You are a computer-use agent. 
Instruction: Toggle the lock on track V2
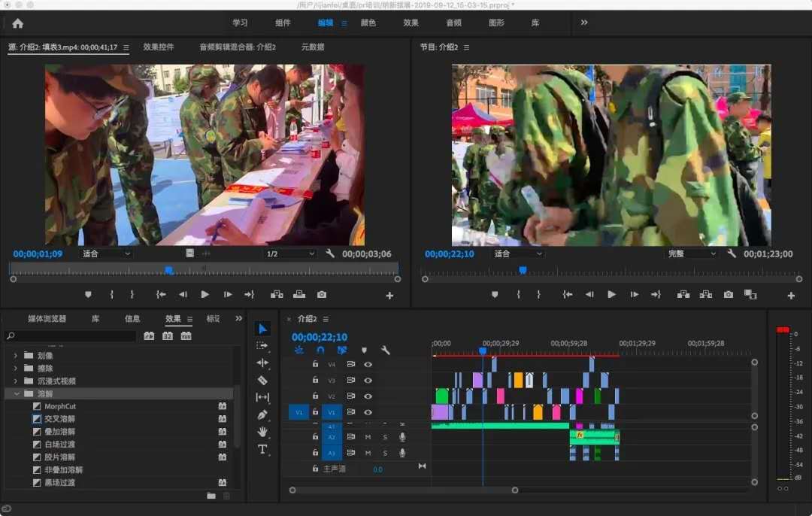click(x=316, y=396)
